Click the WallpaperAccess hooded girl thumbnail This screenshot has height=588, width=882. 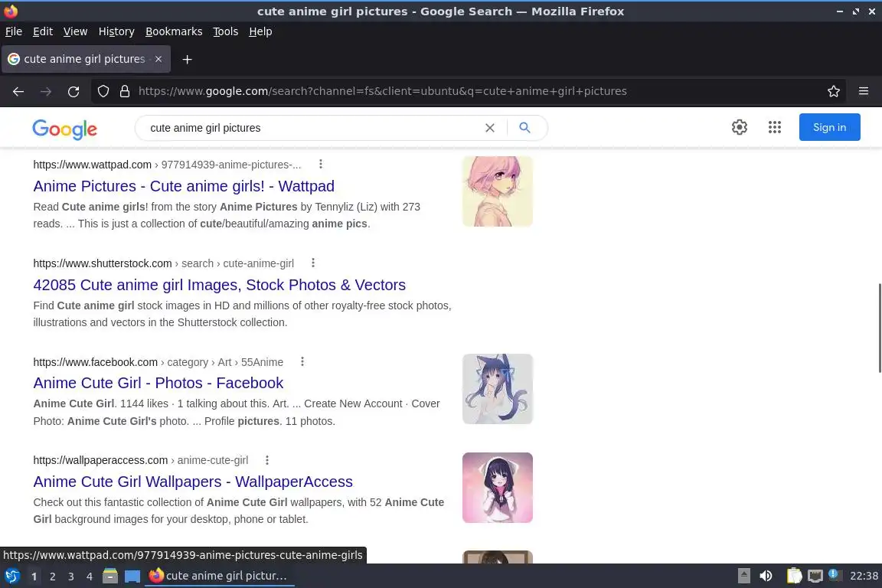497,487
